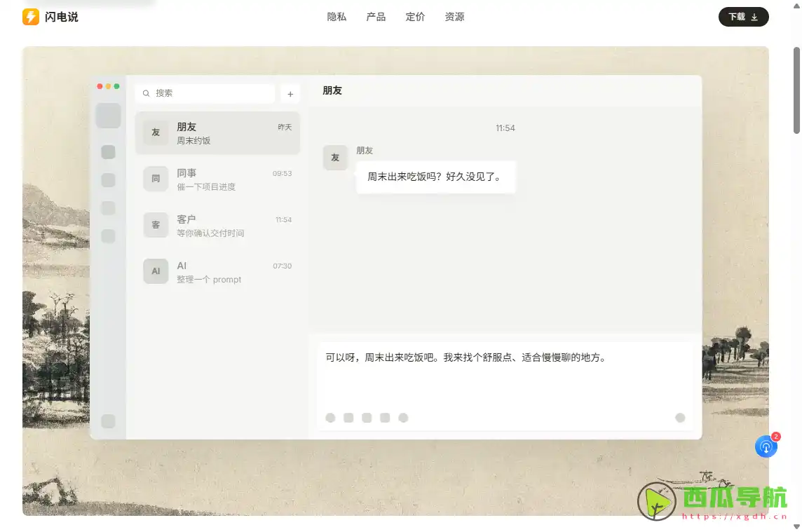Image resolution: width=802 pixels, height=532 pixels.
Task: Click the 整理一个 prompt preview text
Action: [x=209, y=280]
